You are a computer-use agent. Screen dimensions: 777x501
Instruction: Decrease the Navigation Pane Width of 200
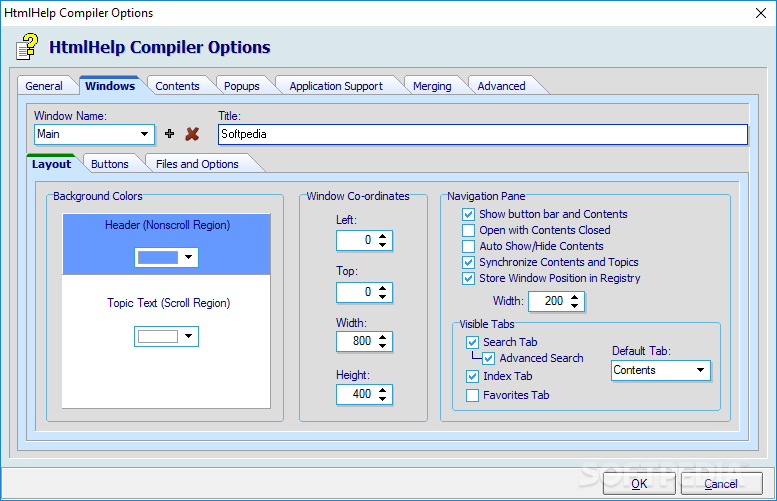coord(574,305)
